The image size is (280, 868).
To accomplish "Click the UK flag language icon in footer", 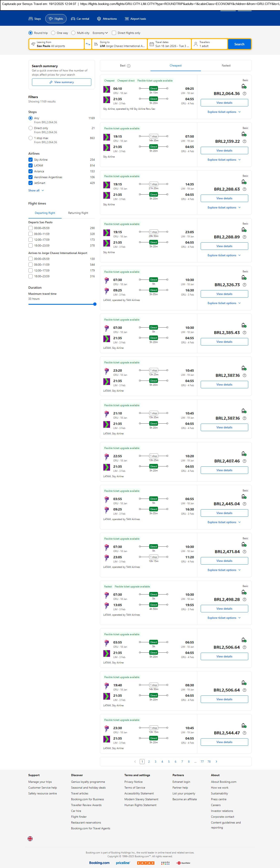I will coord(30,838).
